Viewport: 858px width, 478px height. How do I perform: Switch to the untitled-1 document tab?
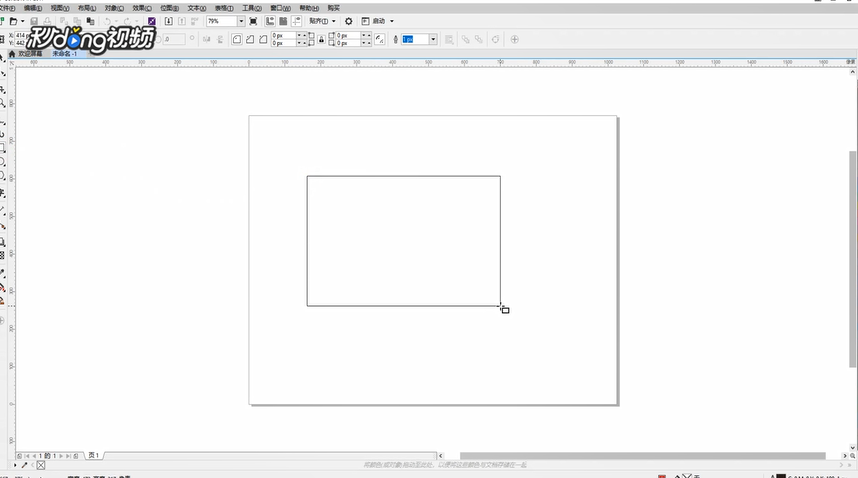click(x=65, y=54)
